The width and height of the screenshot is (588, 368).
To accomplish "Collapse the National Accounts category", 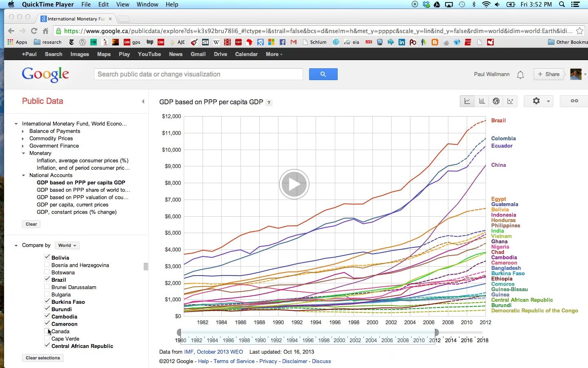I will [23, 175].
